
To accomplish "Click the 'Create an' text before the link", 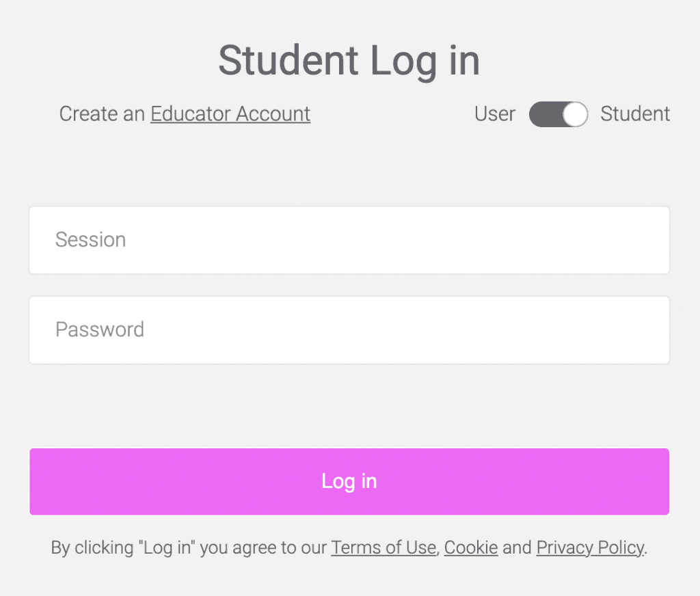I will [x=103, y=114].
